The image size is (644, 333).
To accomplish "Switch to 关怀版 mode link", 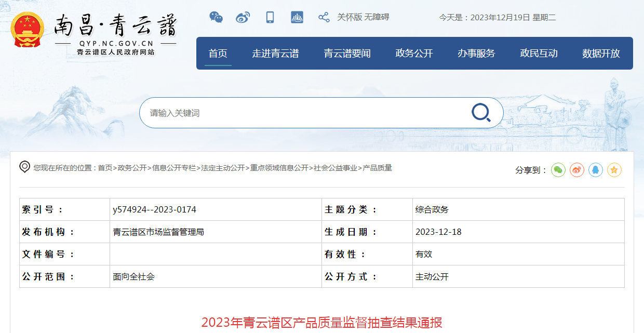I will (350, 17).
